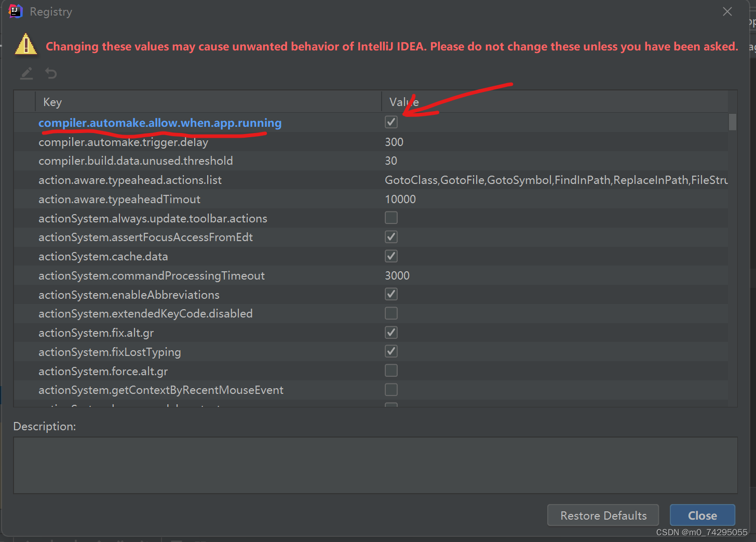This screenshot has width=756, height=542.
Task: Click the Restore Defaults button
Action: pos(603,515)
